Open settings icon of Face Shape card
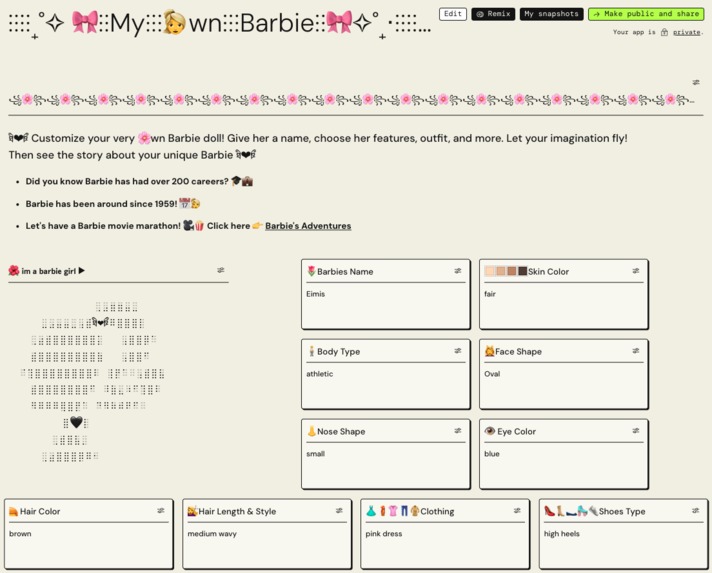The height and width of the screenshot is (573, 712). 636,351
